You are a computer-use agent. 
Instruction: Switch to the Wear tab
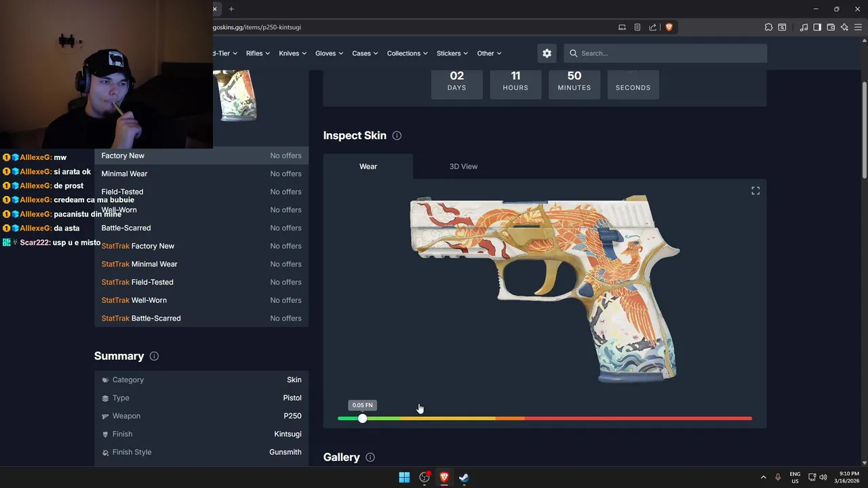(x=368, y=166)
